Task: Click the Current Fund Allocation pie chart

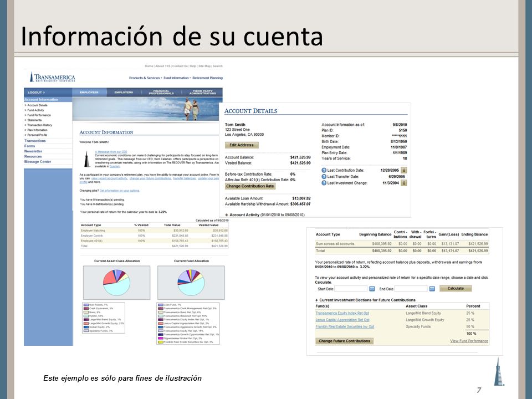Action: [x=191, y=282]
